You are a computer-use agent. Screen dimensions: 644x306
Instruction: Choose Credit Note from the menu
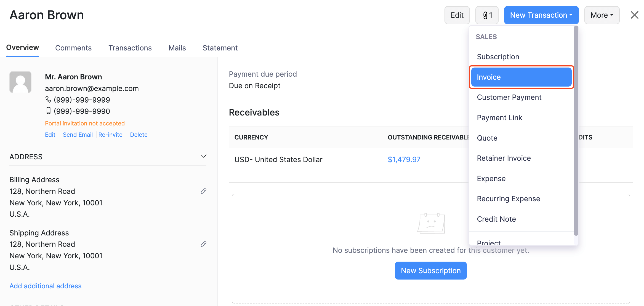[496, 219]
